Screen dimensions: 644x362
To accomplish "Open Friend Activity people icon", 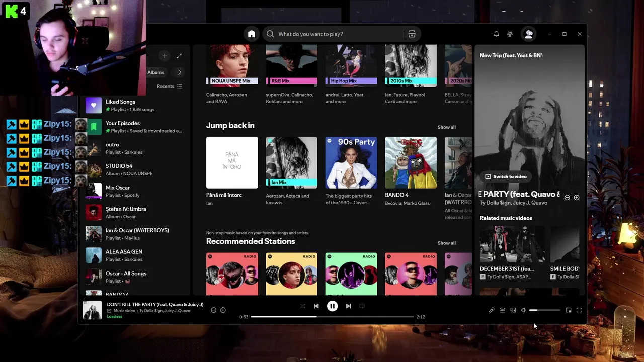I will (510, 34).
